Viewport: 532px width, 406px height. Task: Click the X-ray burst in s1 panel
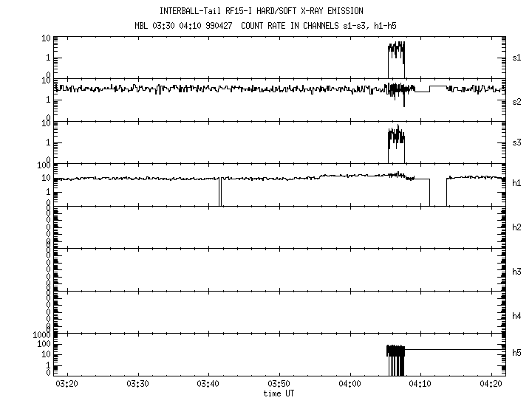pos(396,55)
